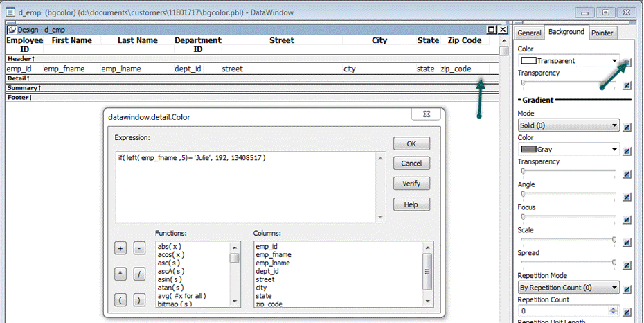Switch to the General tab
Viewport: 644px width, 323px height.
point(529,33)
